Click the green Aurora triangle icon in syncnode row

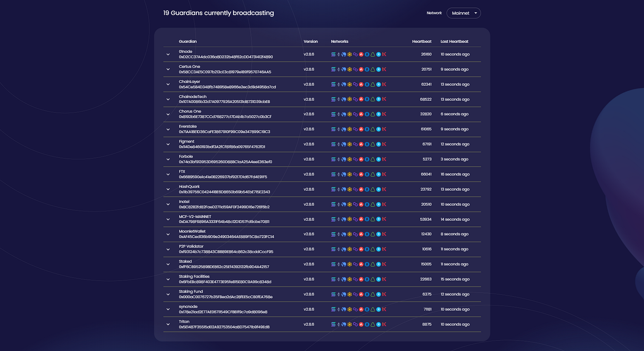tap(373, 310)
